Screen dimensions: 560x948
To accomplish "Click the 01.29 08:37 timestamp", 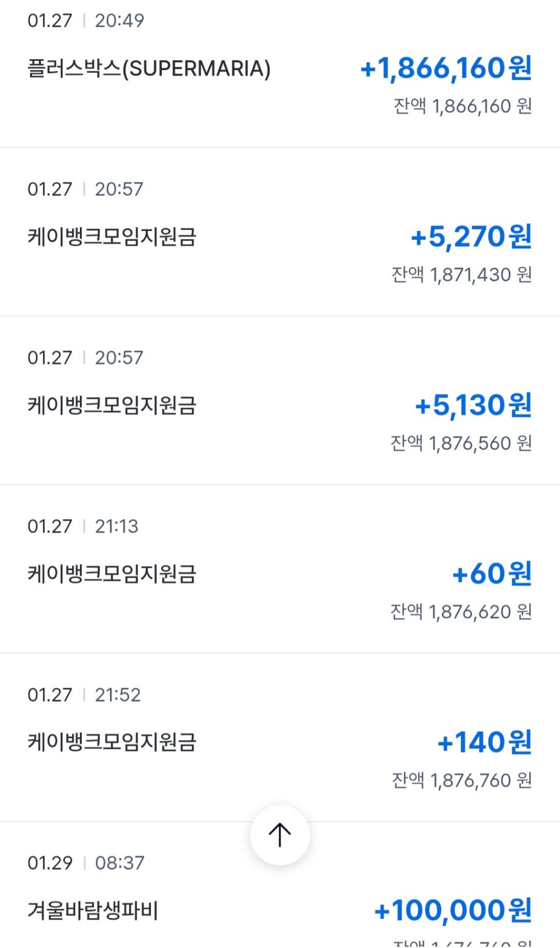I will click(85, 863).
